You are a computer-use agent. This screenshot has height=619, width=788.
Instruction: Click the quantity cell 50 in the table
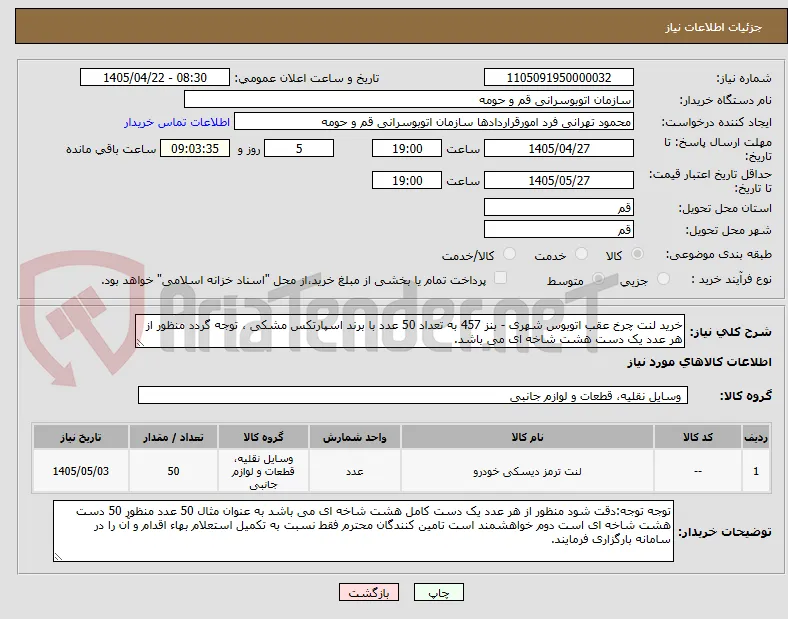(173, 471)
